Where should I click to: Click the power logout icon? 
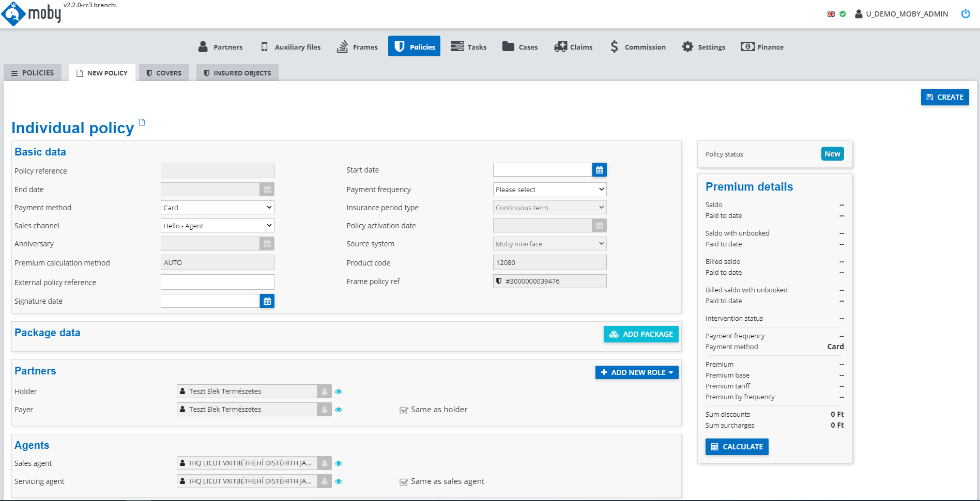point(965,14)
